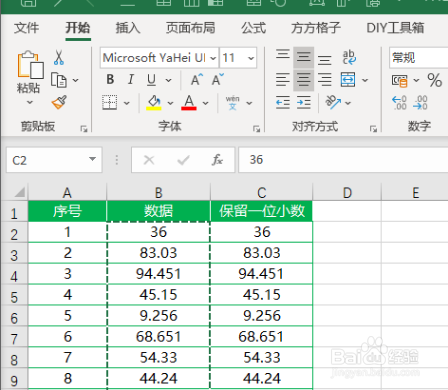Open borders dropdown arrow
The image size is (448, 390).
point(127,103)
